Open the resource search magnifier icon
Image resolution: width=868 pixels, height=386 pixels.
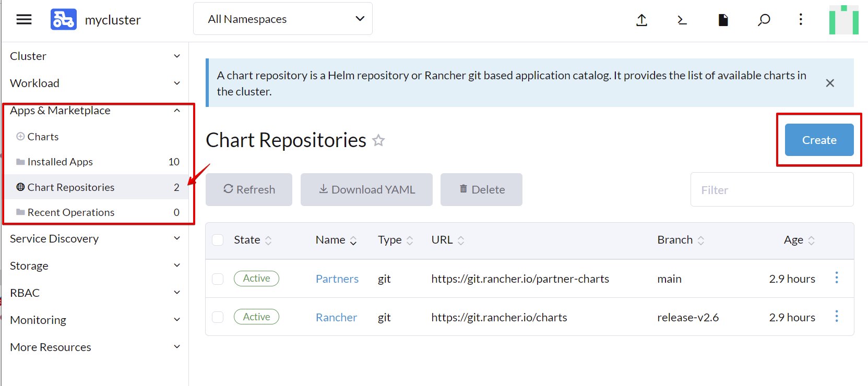point(764,20)
